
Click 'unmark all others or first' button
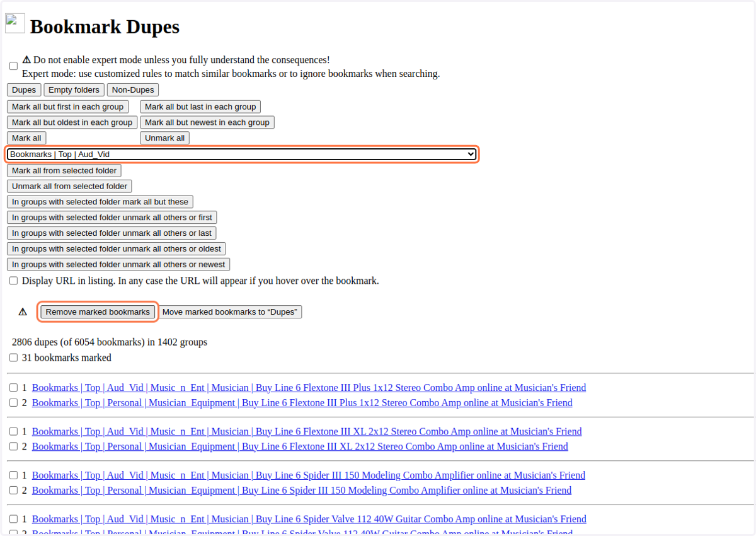click(x=112, y=218)
